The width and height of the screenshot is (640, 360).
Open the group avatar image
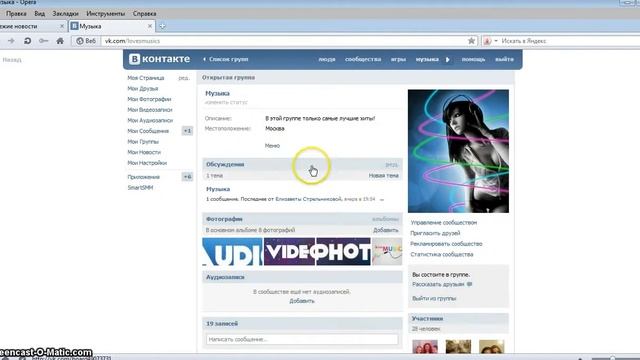(458, 151)
